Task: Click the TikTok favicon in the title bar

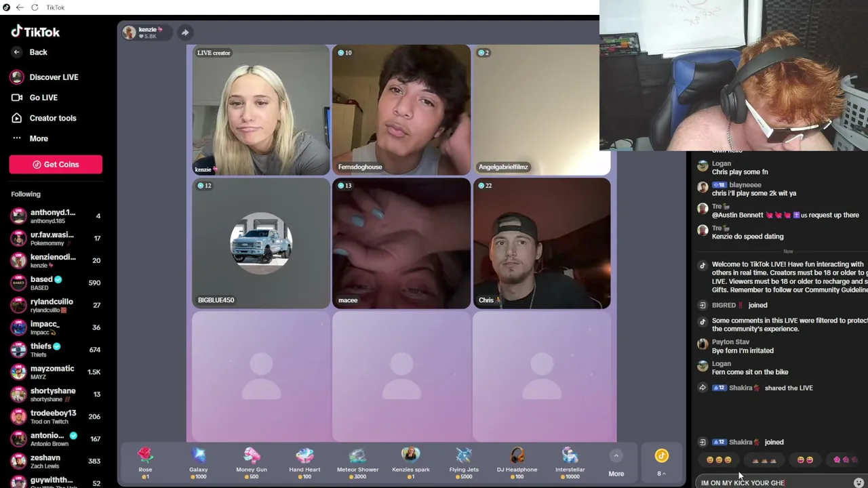Action: click(6, 7)
